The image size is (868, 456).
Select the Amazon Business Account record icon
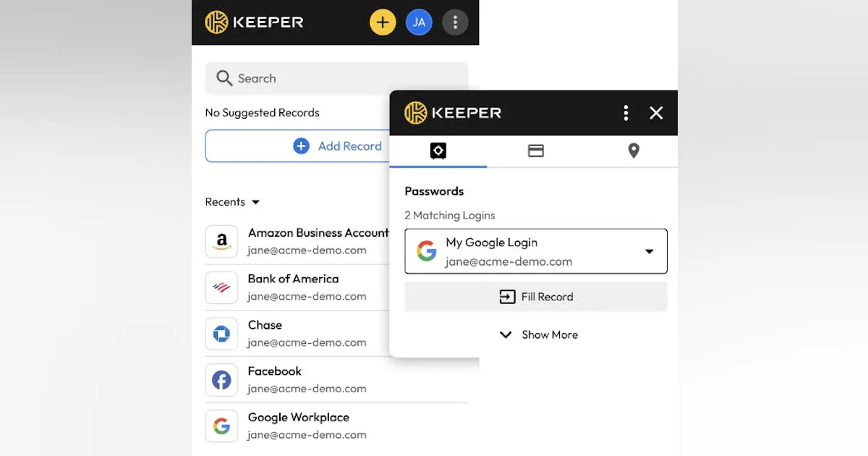pyautogui.click(x=221, y=241)
